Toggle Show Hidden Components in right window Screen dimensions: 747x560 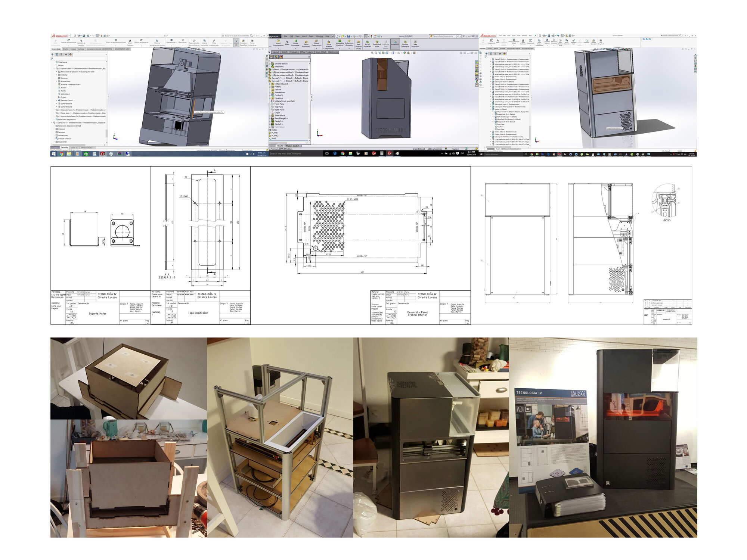pyautogui.click(x=539, y=43)
